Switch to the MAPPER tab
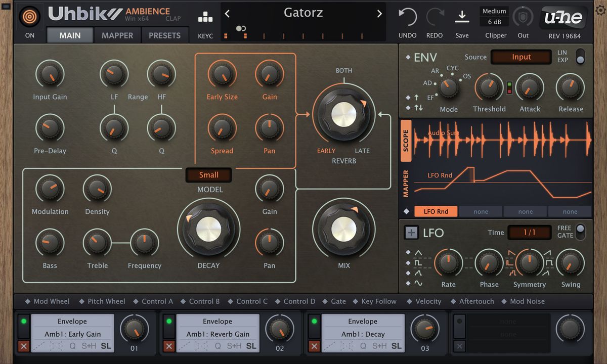Viewport: 607px width, 364px height. point(117,35)
